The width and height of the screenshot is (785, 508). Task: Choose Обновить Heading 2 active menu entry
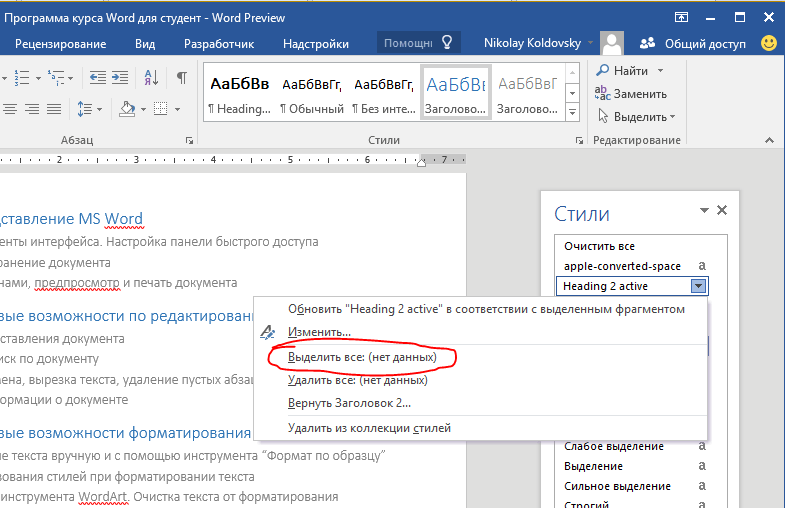481,309
